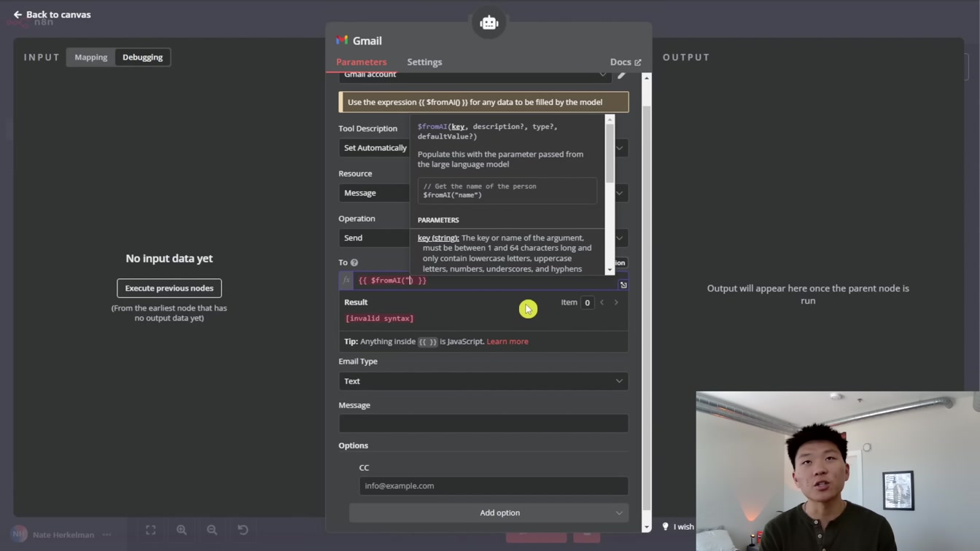Switch to the Parameters tab

click(362, 62)
